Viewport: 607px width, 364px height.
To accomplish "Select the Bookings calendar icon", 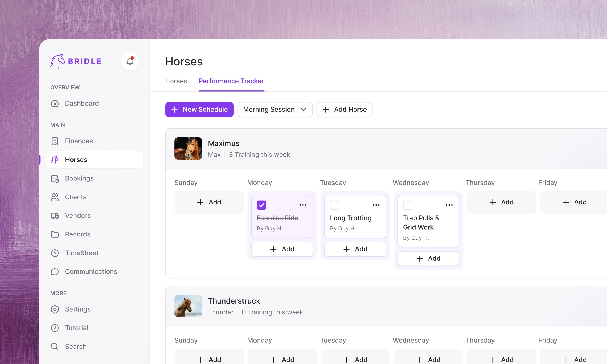I will pyautogui.click(x=55, y=179).
